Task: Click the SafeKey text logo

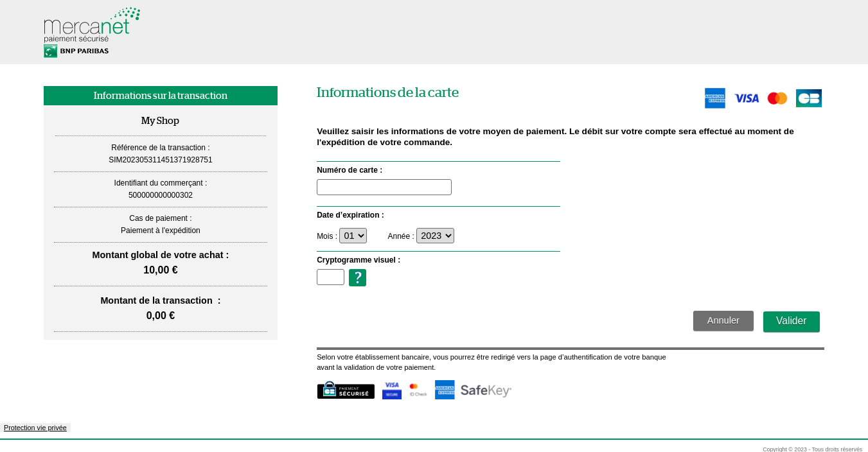Action: pos(486,390)
